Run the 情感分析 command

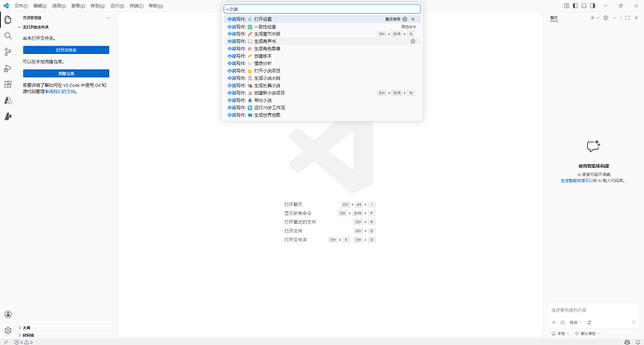[322, 63]
